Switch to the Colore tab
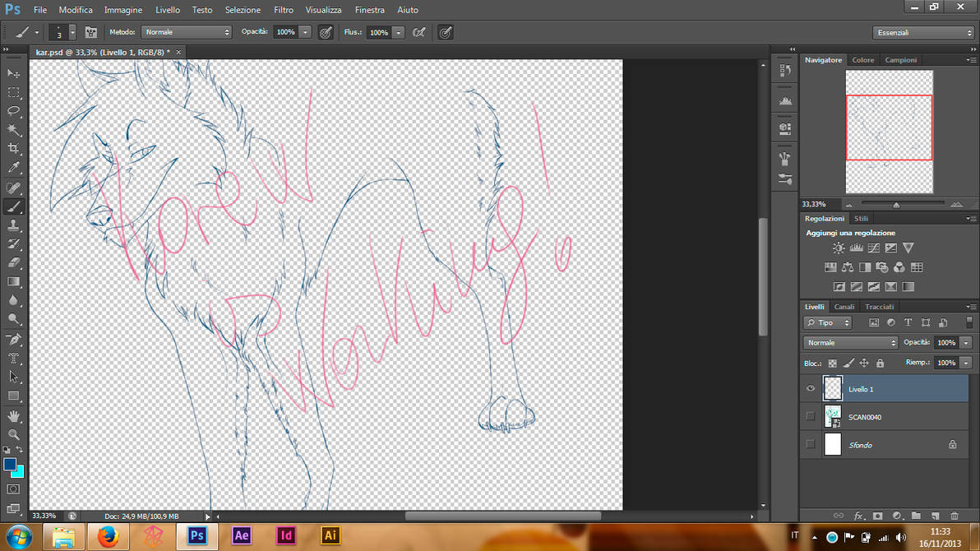 coord(863,60)
